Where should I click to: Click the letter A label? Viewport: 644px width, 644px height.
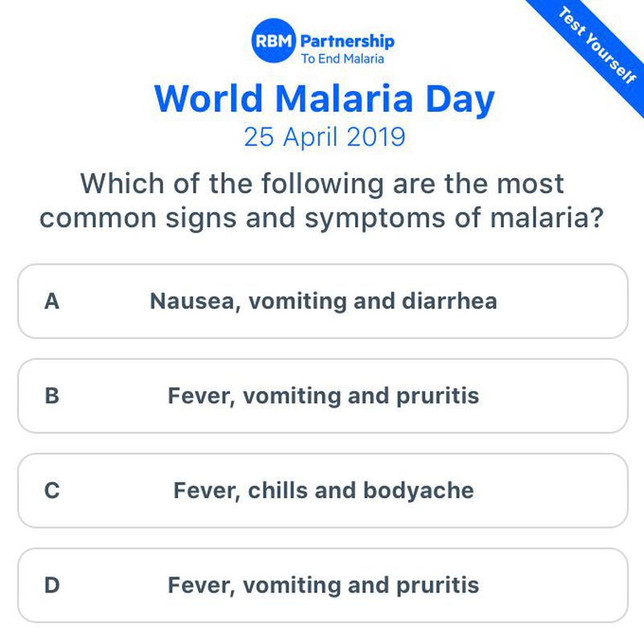click(x=52, y=301)
